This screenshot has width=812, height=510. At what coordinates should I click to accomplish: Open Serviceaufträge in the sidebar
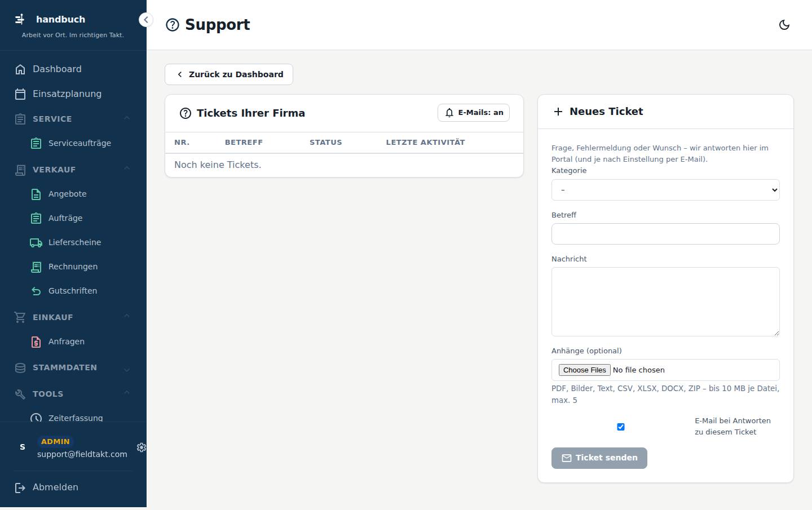click(x=80, y=143)
